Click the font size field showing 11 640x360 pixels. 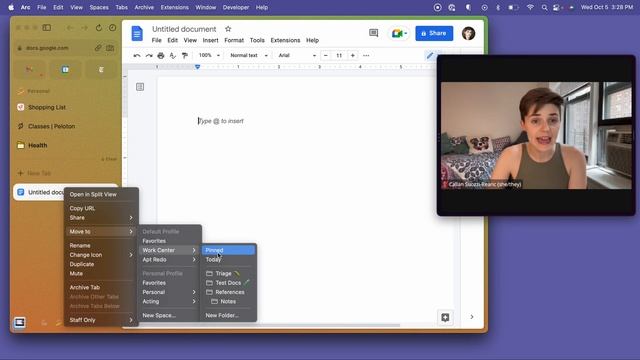pos(339,56)
